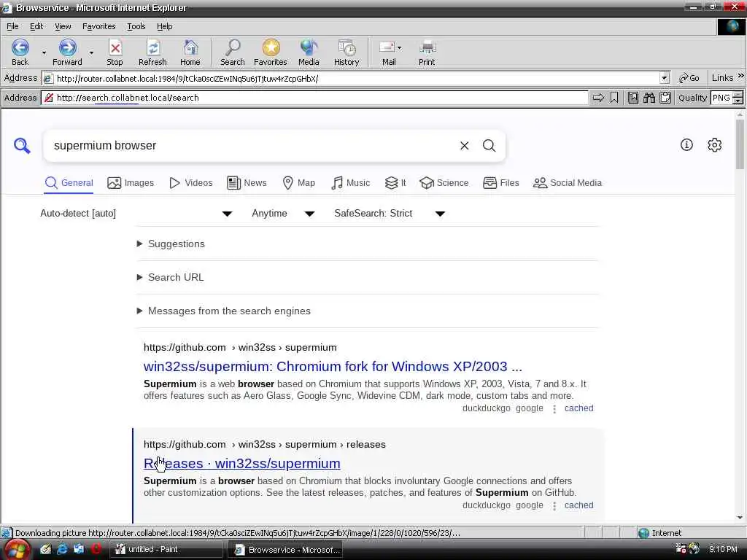Open the win32ss/supermium Chromium fork result link
The image size is (747, 560).
(333, 367)
